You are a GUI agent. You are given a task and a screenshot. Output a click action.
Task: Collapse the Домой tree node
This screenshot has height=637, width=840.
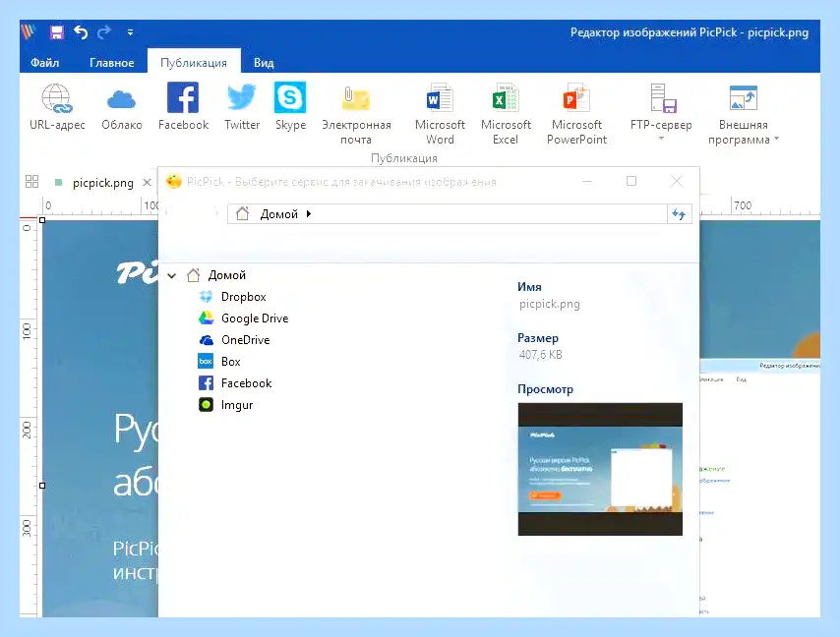(x=172, y=275)
